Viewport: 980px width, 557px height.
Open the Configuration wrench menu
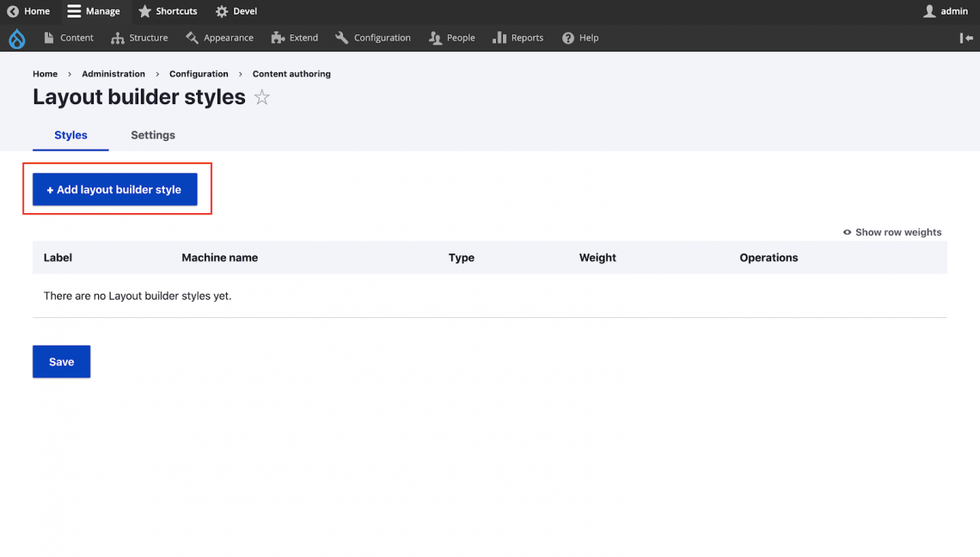(373, 38)
